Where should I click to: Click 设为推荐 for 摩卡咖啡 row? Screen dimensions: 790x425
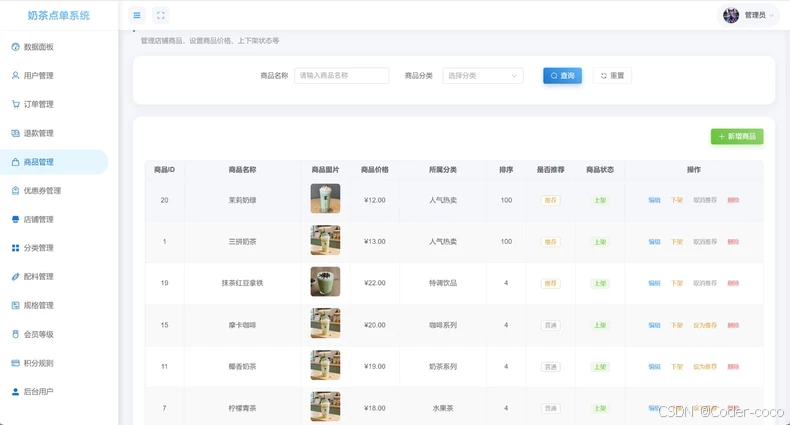[705, 325]
